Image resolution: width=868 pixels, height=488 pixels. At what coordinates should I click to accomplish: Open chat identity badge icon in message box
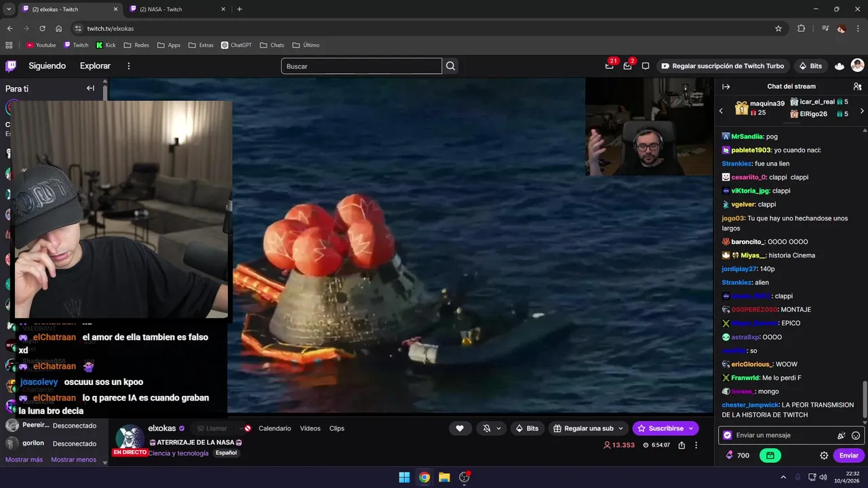tap(728, 435)
